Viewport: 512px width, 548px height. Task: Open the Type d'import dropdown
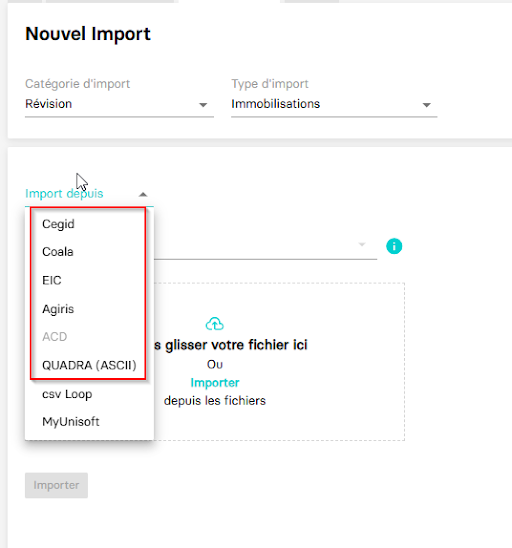[334, 104]
